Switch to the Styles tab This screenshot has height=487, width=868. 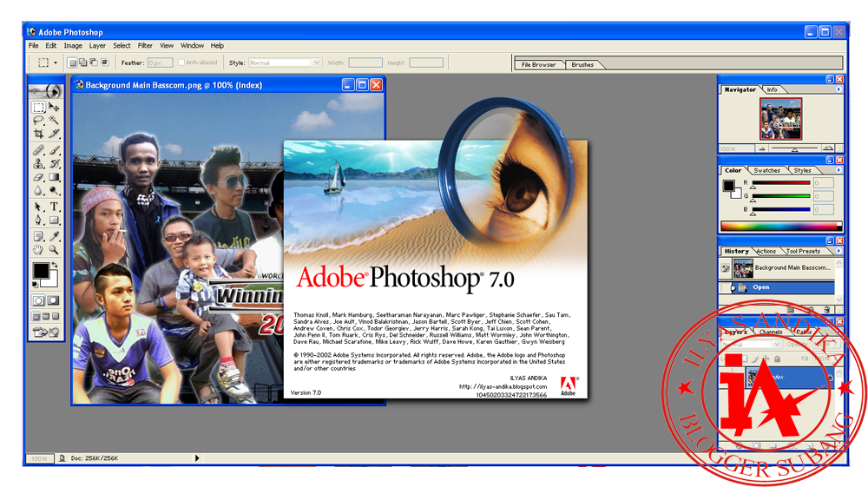(x=802, y=170)
